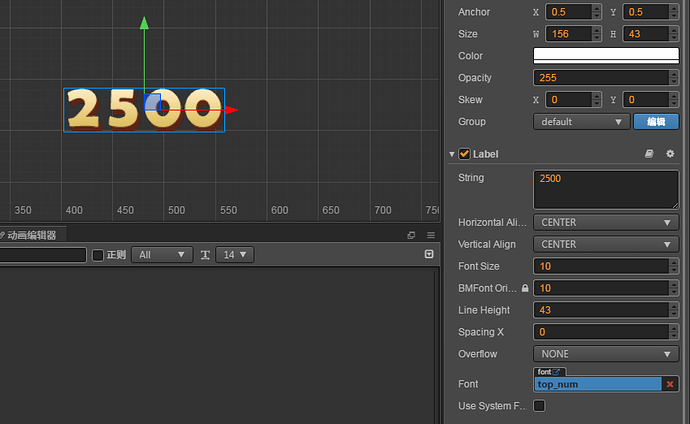
Task: Open the white Color swatch picker
Action: [606, 56]
